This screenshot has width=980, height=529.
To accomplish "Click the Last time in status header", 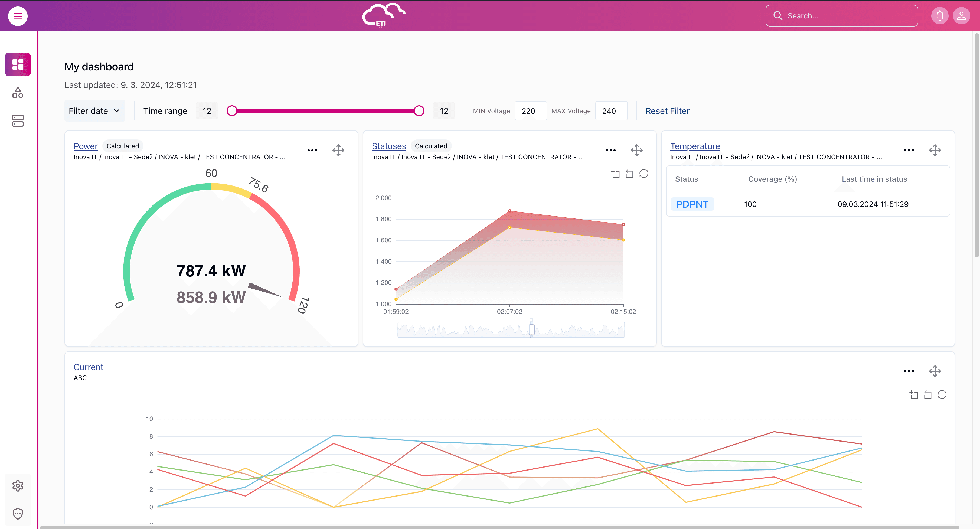I will [874, 179].
